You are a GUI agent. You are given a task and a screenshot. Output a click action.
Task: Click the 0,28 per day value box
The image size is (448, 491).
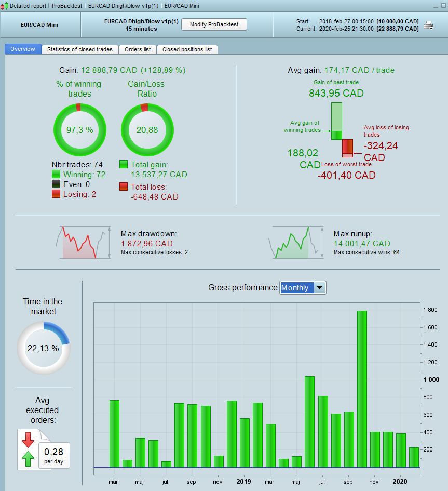tap(54, 455)
